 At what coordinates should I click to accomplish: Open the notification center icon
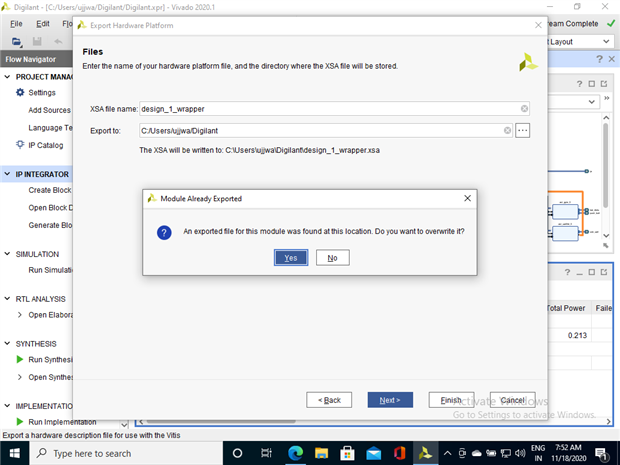601,453
